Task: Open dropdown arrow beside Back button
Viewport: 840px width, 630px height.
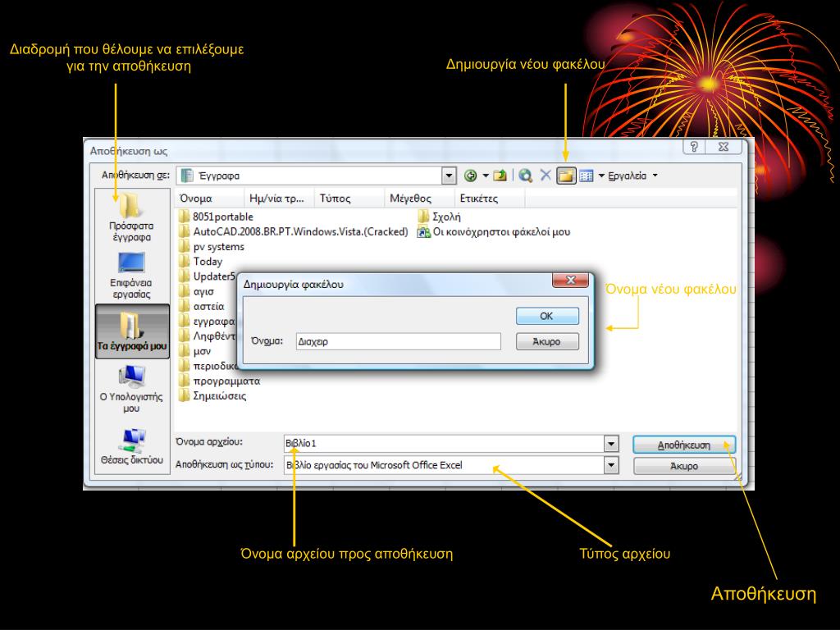Action: tap(486, 176)
